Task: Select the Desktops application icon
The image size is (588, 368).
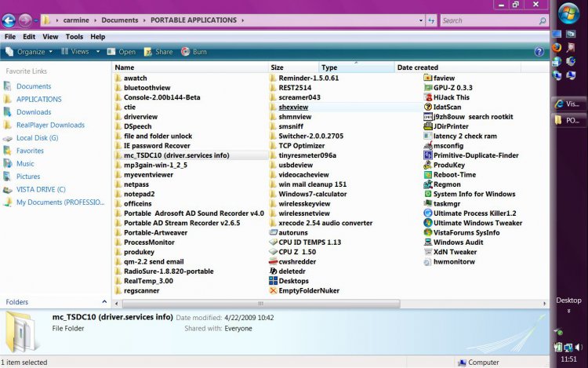Action: pos(273,281)
